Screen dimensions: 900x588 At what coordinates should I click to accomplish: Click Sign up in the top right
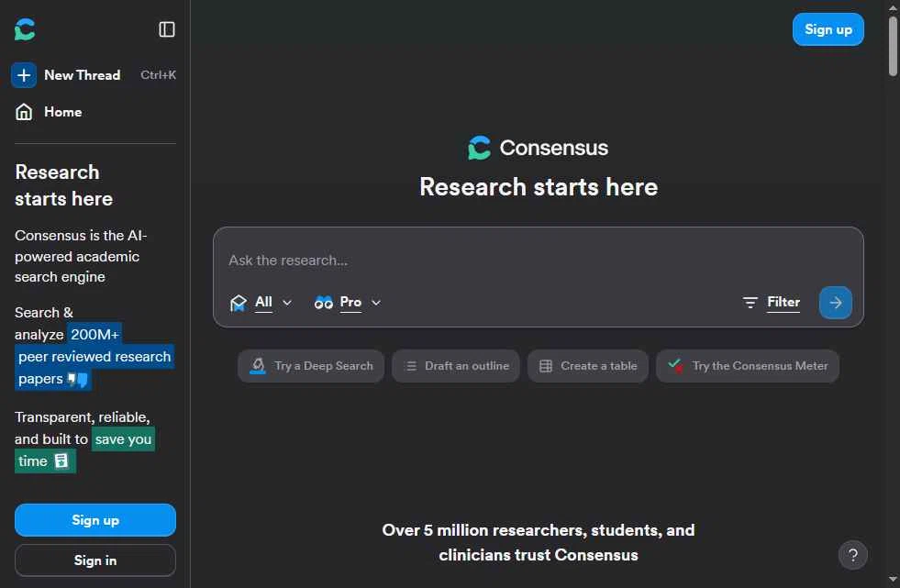[828, 29]
